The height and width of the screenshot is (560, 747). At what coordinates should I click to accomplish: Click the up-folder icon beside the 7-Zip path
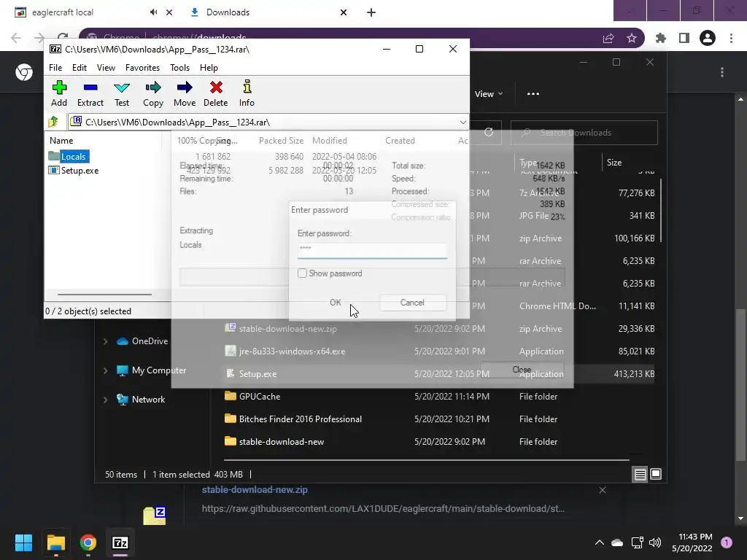(53, 122)
